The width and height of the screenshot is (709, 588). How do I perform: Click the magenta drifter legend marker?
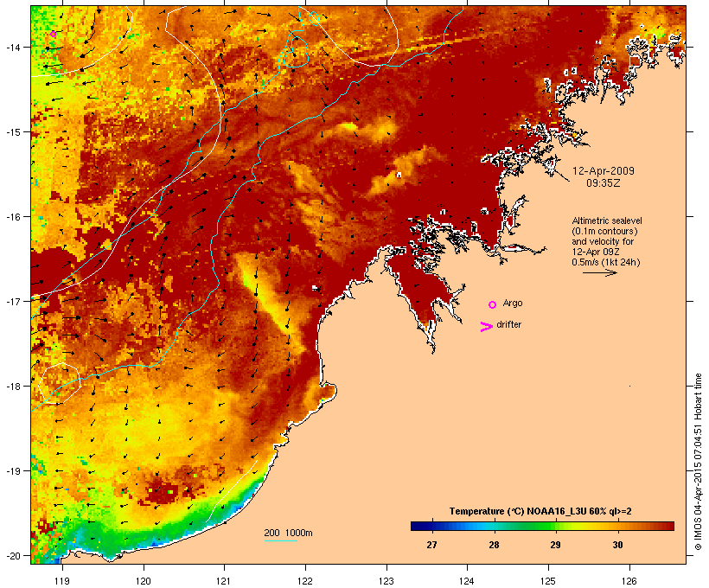pos(486,327)
